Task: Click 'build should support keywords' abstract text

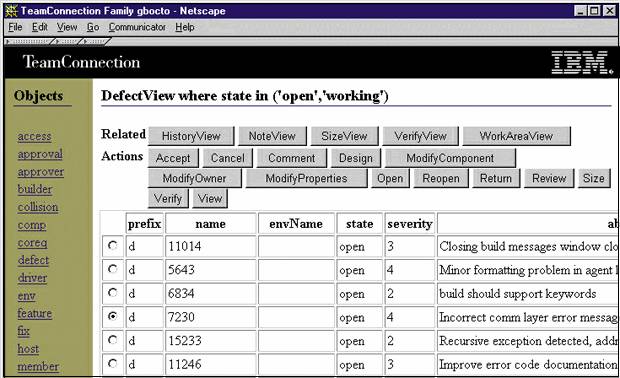Action: tap(518, 293)
